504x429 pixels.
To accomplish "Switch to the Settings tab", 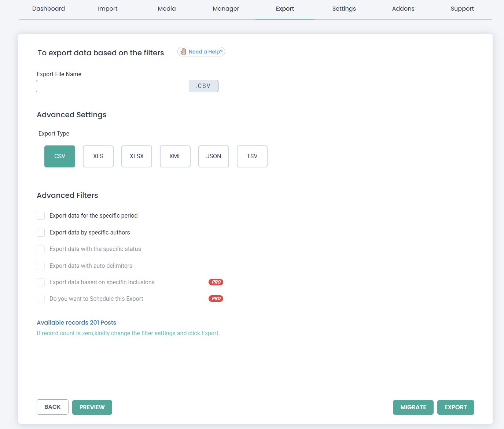I will [344, 8].
